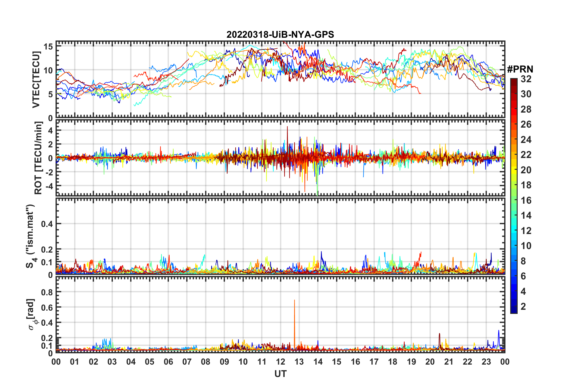Image resolution: width=561 pixels, height=392 pixels.
Task: Click colorbar tick label 28
Action: click(526, 109)
